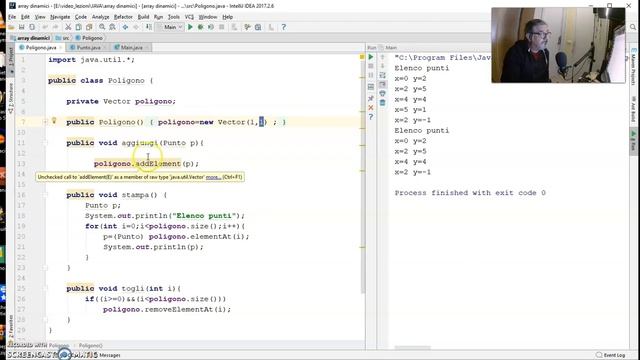Open Structure tool window side tab
The width and height of the screenshot is (640, 360).
(x=11, y=98)
